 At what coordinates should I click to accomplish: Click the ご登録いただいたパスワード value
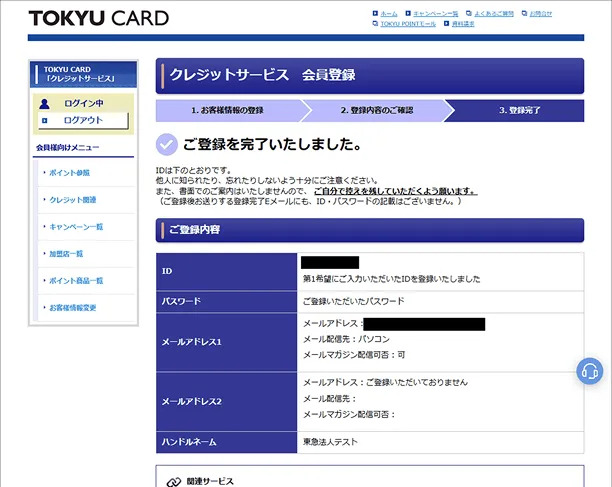[x=354, y=301]
